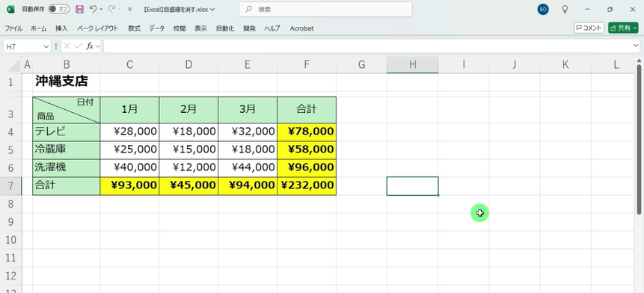Open the 校閲 tab
Screen dimensions: 644x293
[180, 28]
